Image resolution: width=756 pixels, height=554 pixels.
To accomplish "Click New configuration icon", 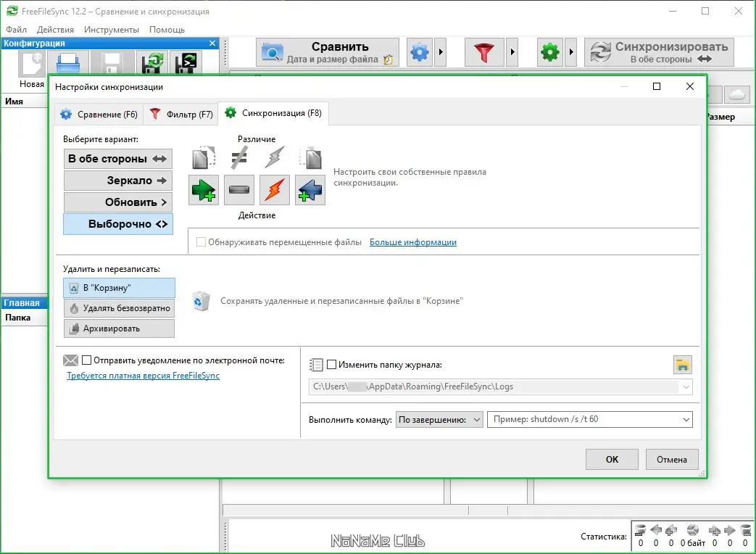I will [32, 64].
